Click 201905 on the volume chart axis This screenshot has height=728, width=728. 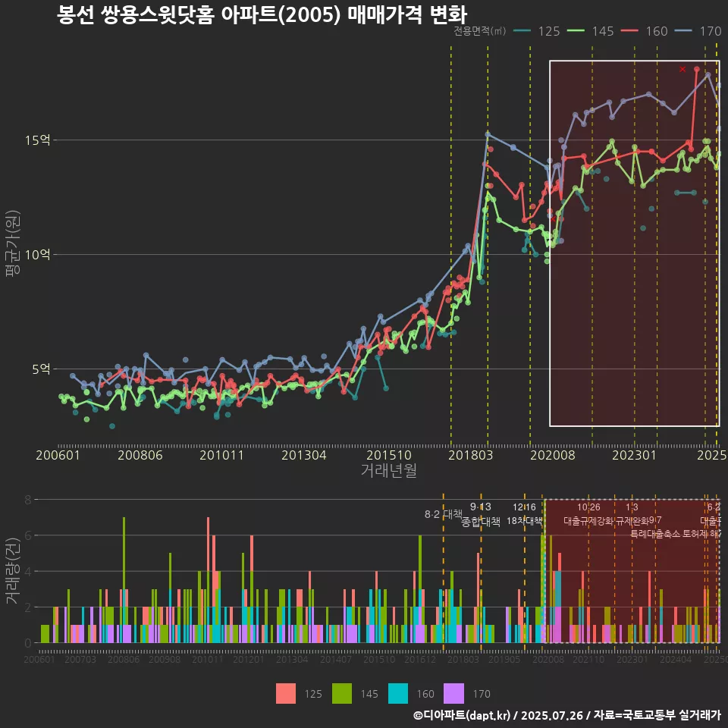click(x=504, y=659)
